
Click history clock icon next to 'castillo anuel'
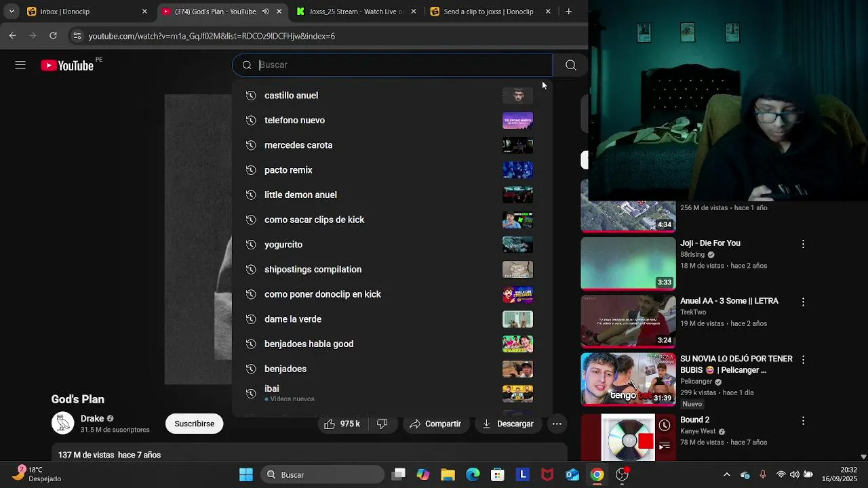[x=251, y=96]
